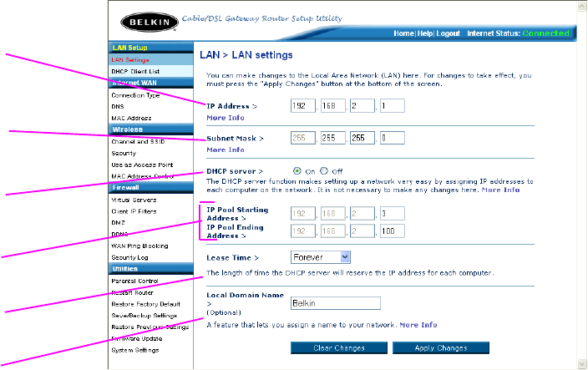This screenshot has width=588, height=370.
Task: Click More Info in DHCP server description
Action: pos(500,190)
